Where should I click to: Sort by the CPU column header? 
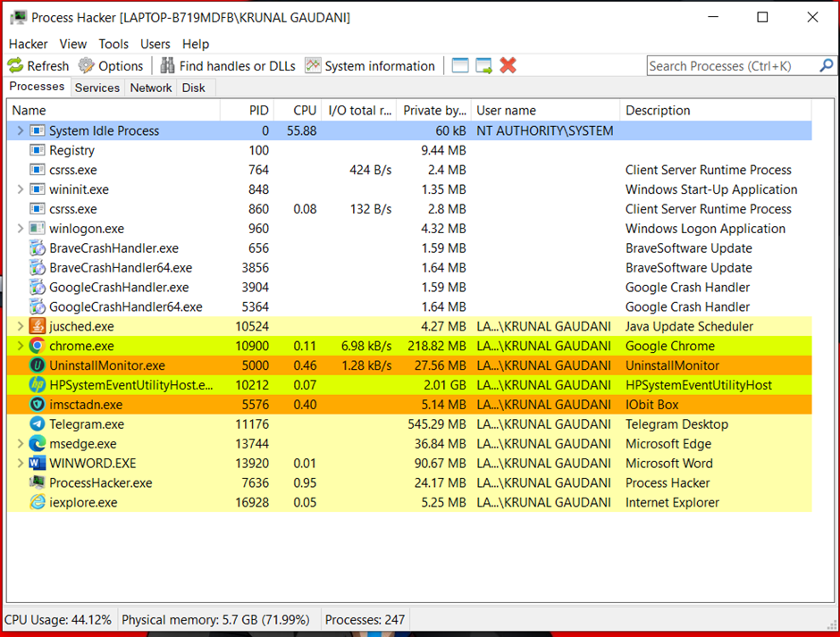(x=298, y=111)
